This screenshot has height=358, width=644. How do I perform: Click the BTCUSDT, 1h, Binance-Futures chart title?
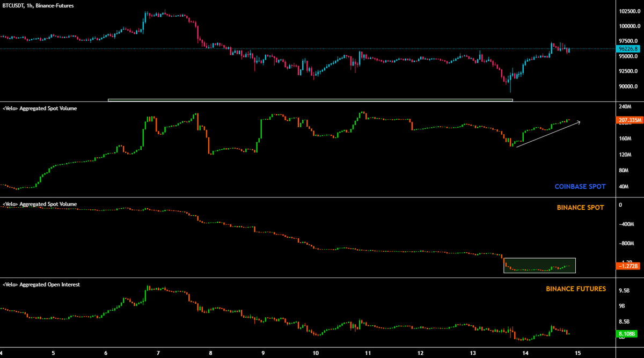click(39, 5)
